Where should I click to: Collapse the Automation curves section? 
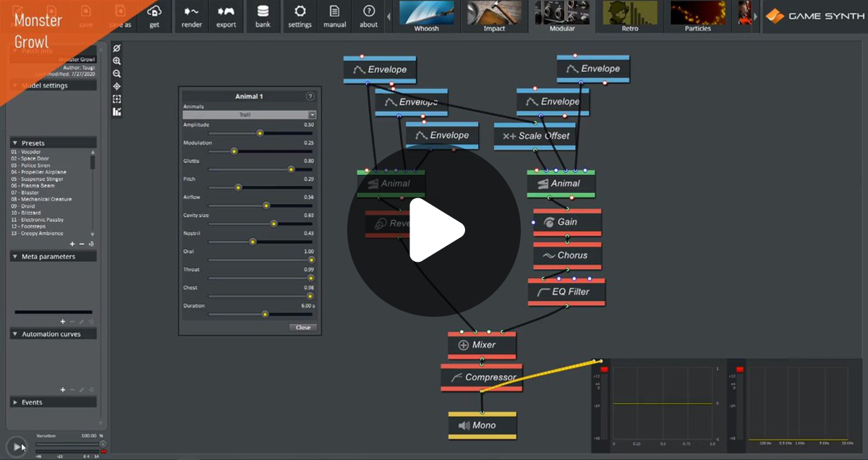pos(14,334)
